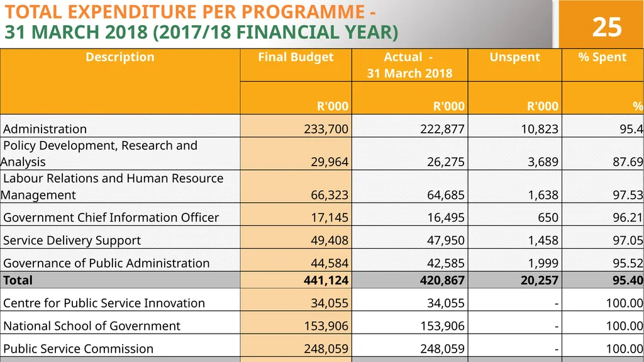Click percent spent 96.21
The image size is (644, 362).
628,218
